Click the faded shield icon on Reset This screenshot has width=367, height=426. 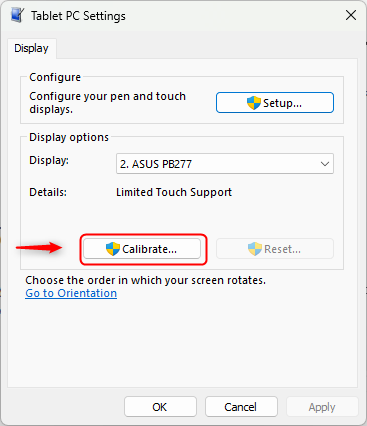(x=255, y=249)
